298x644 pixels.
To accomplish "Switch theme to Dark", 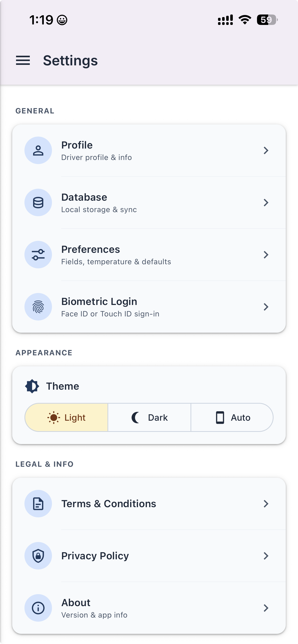I will (149, 417).
